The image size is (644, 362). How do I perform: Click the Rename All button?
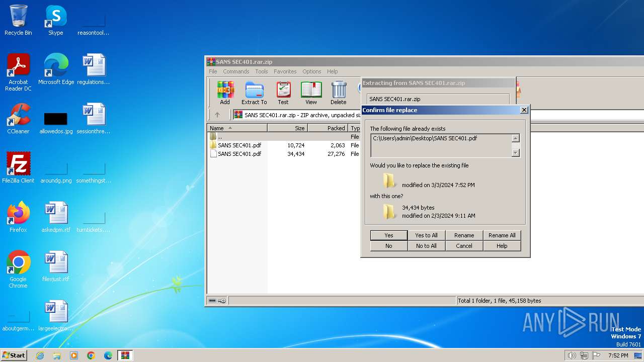pyautogui.click(x=502, y=235)
